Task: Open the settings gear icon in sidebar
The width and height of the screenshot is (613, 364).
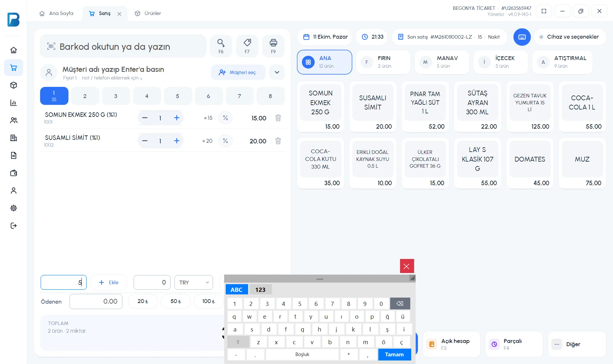Action: [x=13, y=208]
